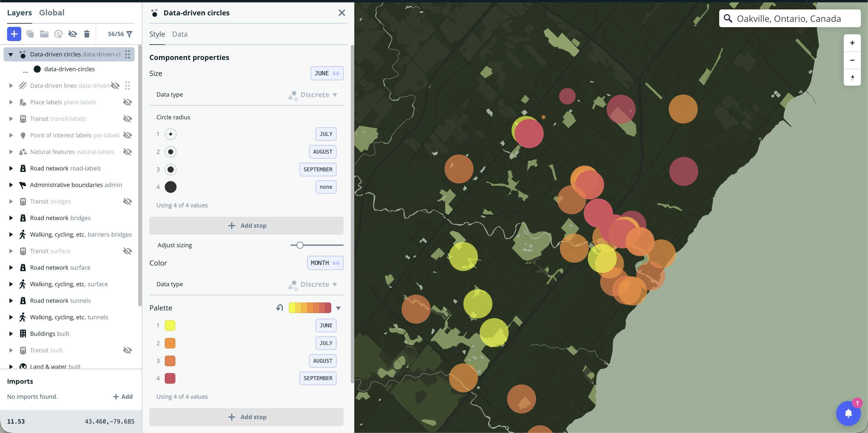Viewport: 868px width, 433px height.
Task: Open the Discrete data type dropdown for Size
Action: [x=316, y=95]
